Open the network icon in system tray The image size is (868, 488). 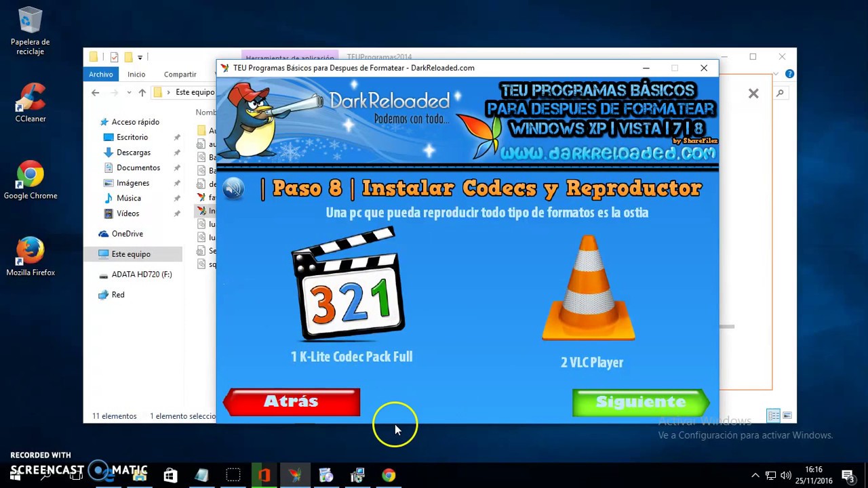(x=770, y=475)
